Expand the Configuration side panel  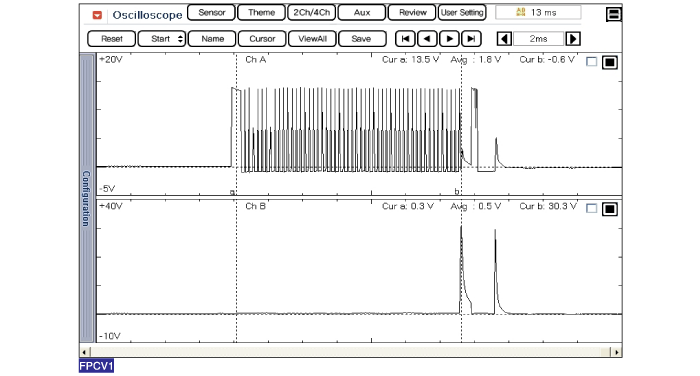87,198
